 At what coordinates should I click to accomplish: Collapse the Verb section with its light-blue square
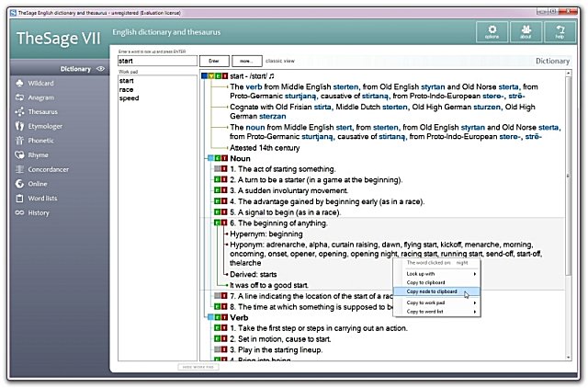pos(210,317)
